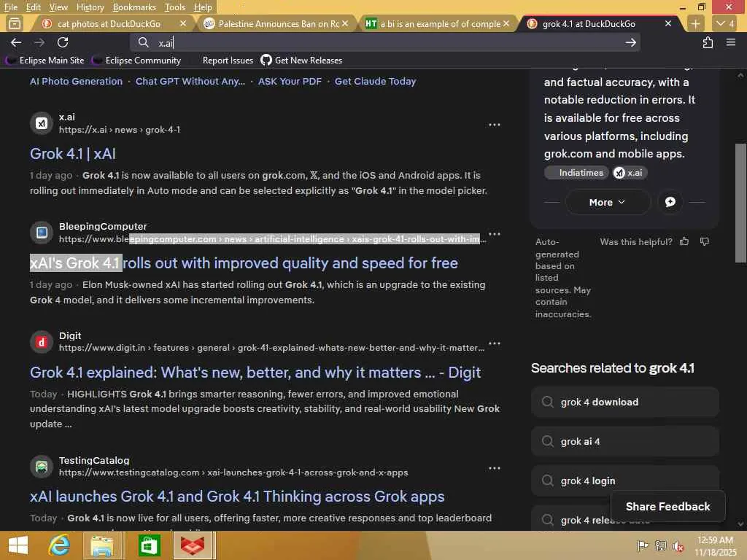Open the Tools menu
The height and width of the screenshot is (560, 747).
(175, 7)
